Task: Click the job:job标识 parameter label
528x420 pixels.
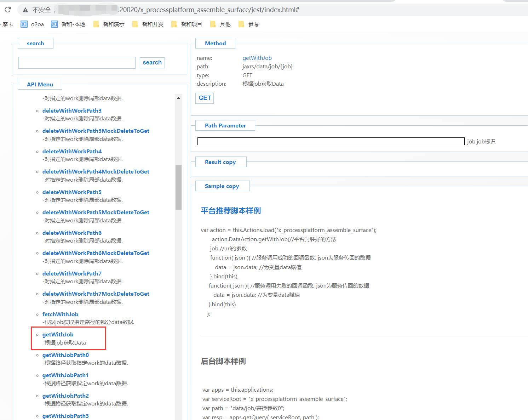Action: [x=481, y=141]
